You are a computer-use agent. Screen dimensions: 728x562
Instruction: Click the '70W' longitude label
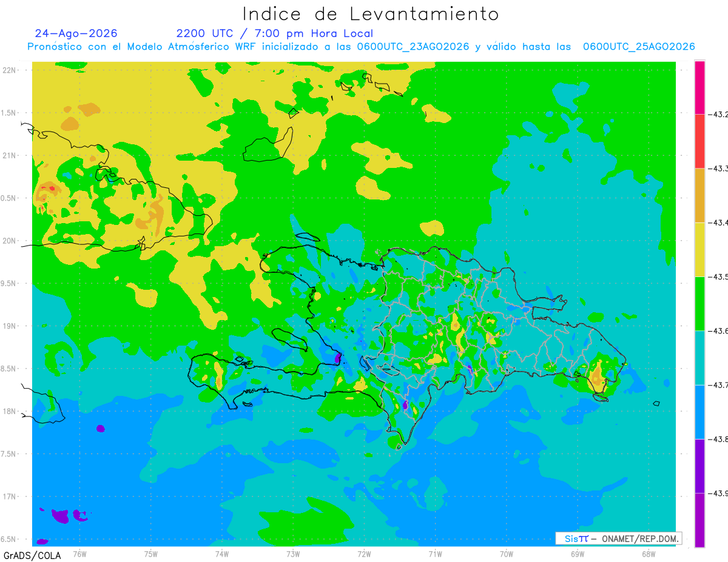pyautogui.click(x=506, y=554)
